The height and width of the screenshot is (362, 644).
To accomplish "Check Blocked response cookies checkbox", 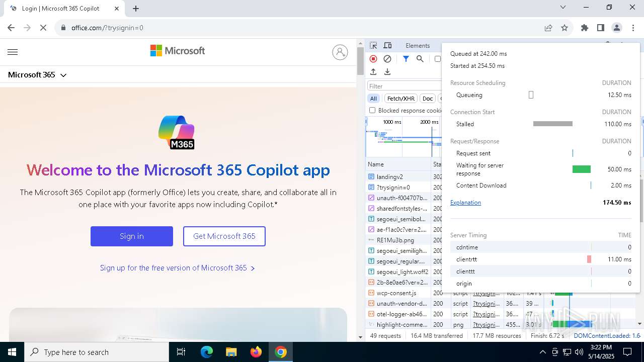I will coord(372,110).
